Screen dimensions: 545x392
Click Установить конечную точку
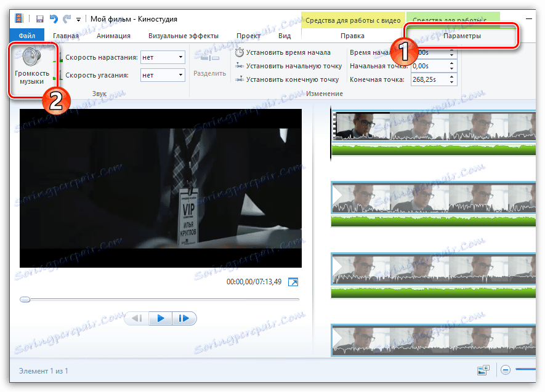coord(287,79)
